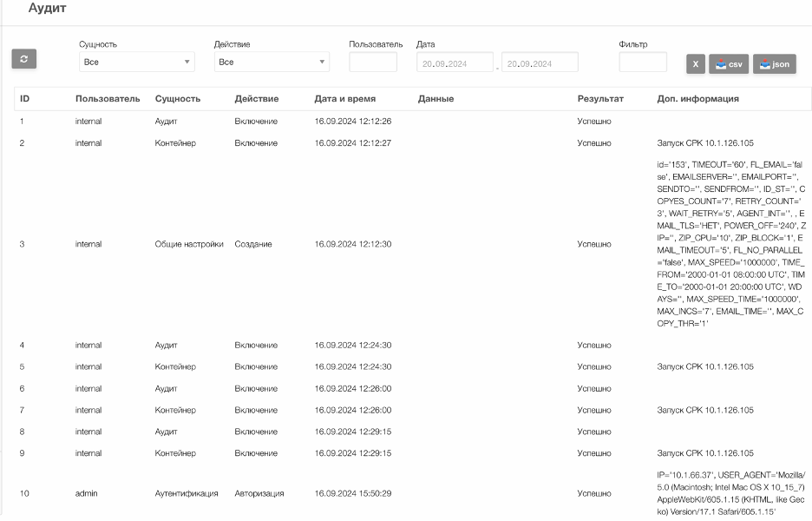
Task: Click the Сущность column header
Action: click(178, 98)
